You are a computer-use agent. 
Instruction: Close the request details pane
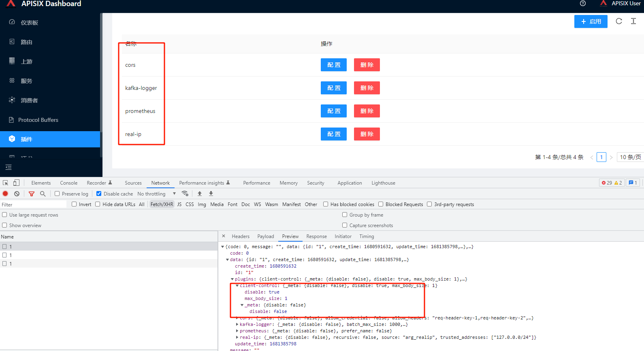click(x=224, y=236)
